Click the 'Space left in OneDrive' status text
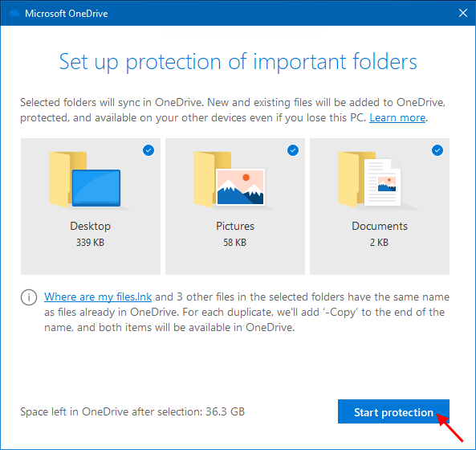 coord(132,411)
